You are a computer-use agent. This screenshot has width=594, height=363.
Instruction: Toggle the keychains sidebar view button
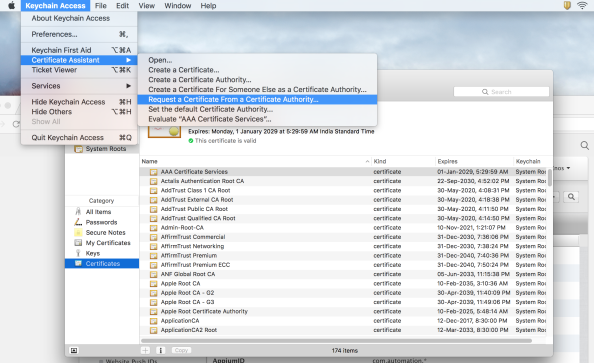(74, 350)
